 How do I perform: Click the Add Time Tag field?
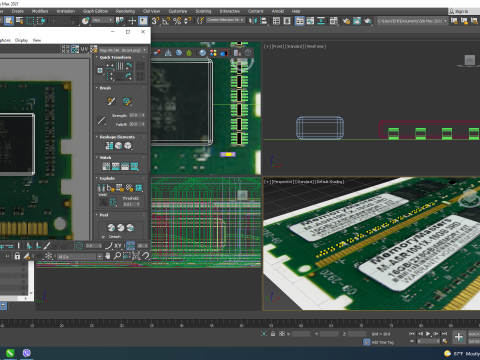(383, 342)
